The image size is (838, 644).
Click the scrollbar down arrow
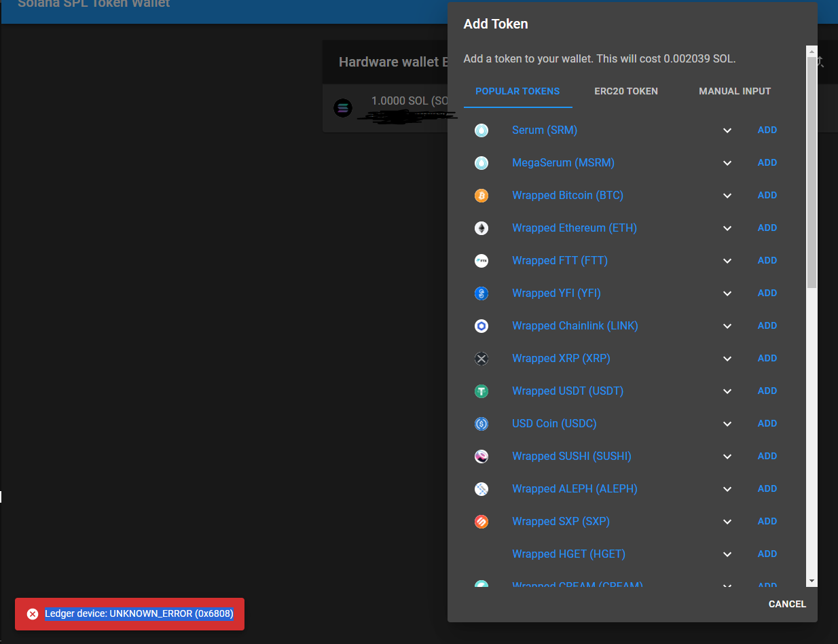pos(812,581)
